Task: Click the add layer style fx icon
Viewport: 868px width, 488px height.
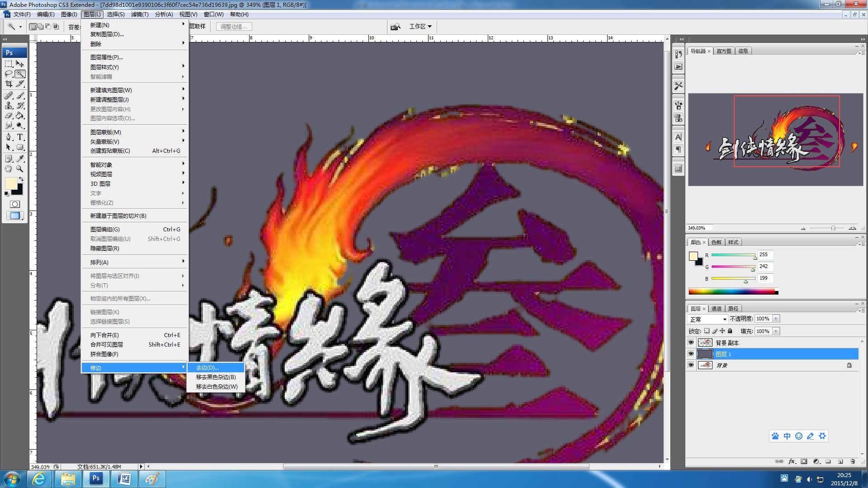Action: pyautogui.click(x=792, y=461)
